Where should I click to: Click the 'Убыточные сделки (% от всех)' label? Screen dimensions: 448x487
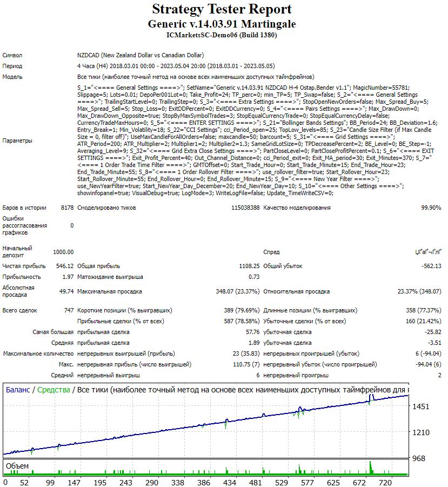[305, 321]
